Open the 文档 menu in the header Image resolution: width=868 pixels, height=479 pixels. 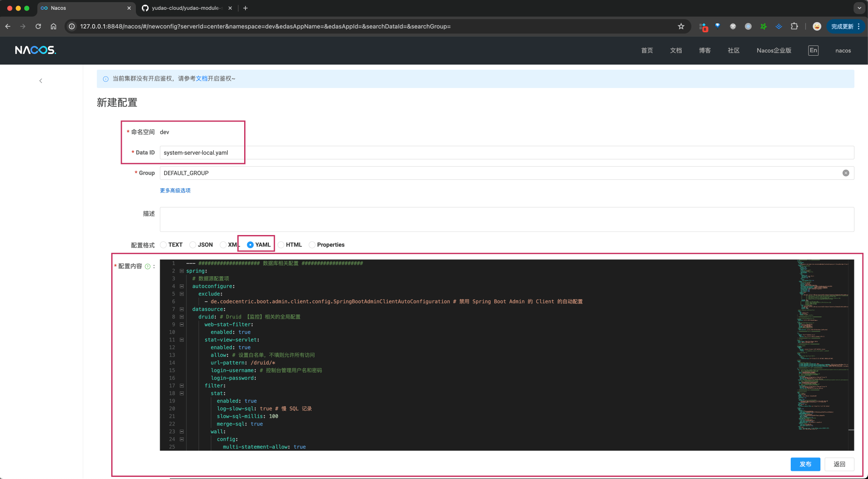pyautogui.click(x=676, y=50)
